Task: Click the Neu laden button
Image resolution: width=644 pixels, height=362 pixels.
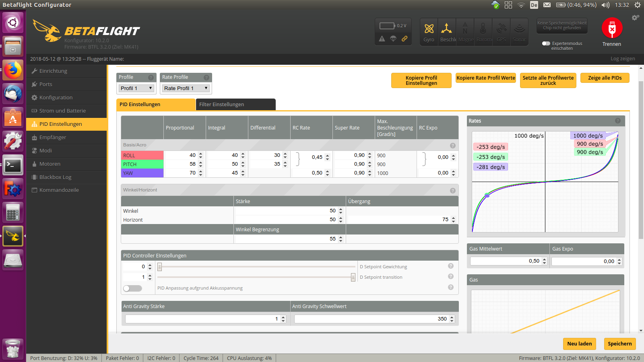Action: click(x=580, y=344)
